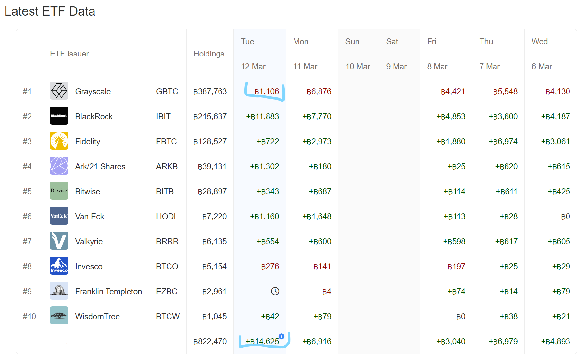The width and height of the screenshot is (588, 364).
Task: Click the ETF Issuer column header
Action: pos(69,54)
